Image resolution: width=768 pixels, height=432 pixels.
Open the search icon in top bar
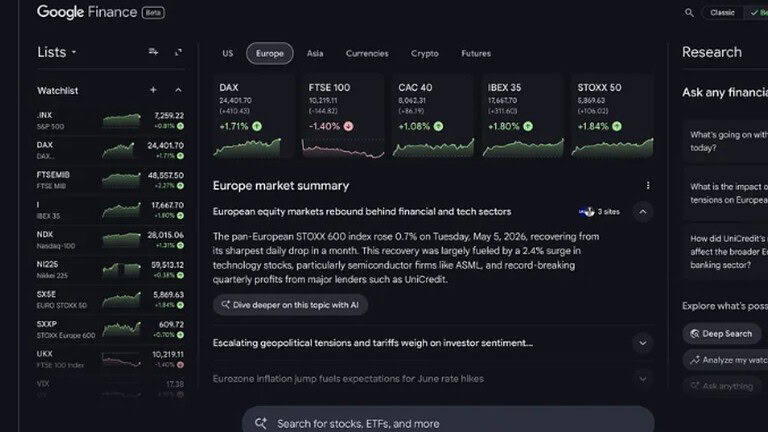click(x=689, y=13)
